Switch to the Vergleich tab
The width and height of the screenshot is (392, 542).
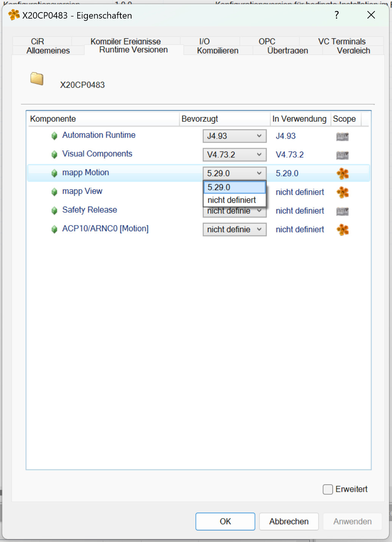coord(353,50)
